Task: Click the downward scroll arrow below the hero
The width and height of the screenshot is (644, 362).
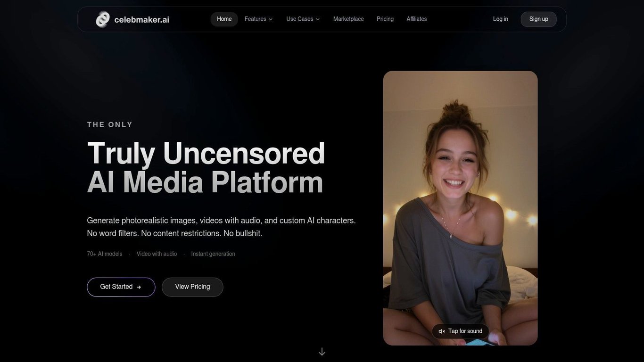Action: [322, 351]
